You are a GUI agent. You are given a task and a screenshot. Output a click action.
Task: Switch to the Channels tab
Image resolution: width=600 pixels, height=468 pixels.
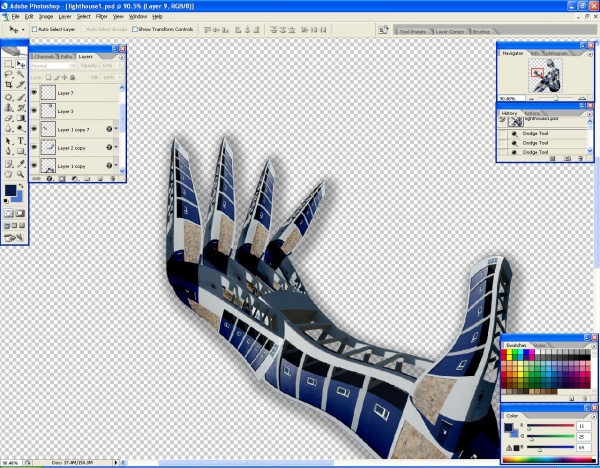pyautogui.click(x=44, y=57)
